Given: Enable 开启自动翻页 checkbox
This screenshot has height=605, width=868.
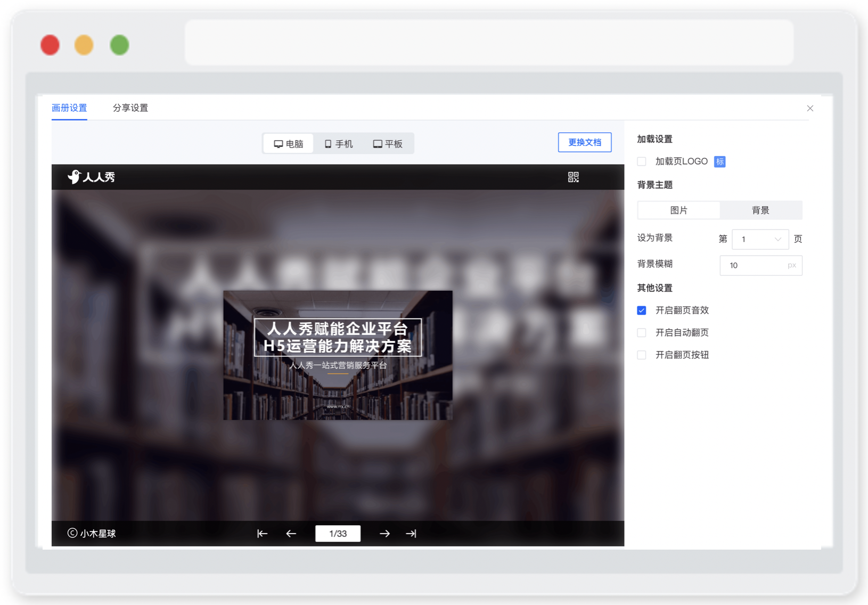Looking at the screenshot, I should click(642, 333).
